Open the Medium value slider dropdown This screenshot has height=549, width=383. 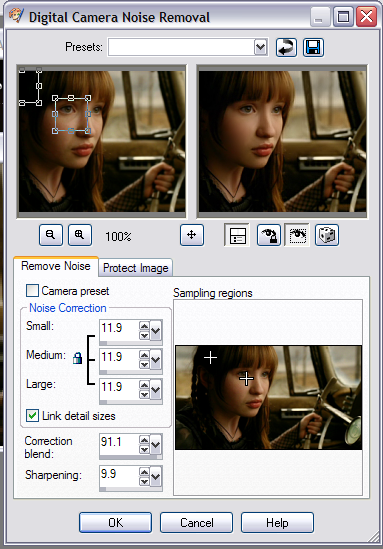(x=156, y=359)
